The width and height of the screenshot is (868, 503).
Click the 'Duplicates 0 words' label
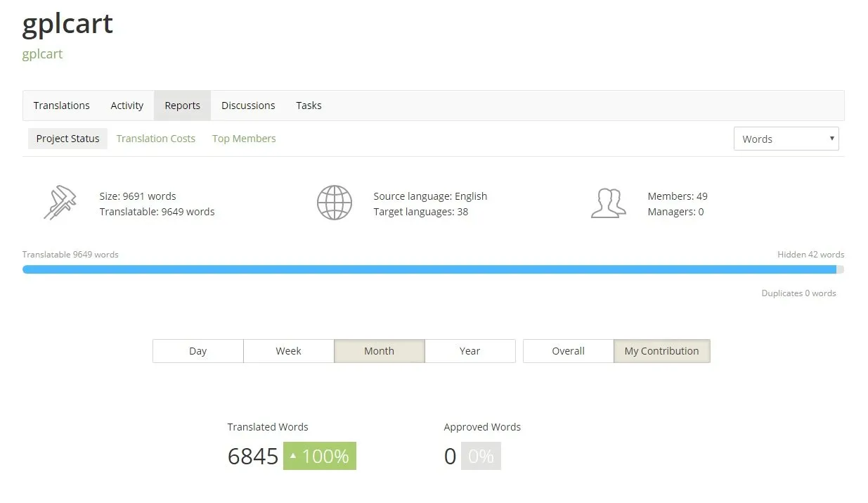[799, 293]
